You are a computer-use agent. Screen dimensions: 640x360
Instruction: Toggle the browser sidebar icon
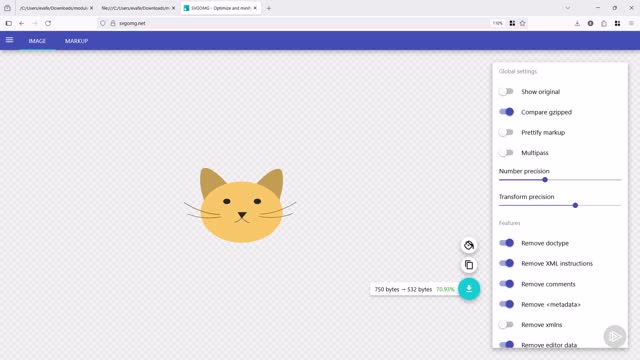[9, 23]
